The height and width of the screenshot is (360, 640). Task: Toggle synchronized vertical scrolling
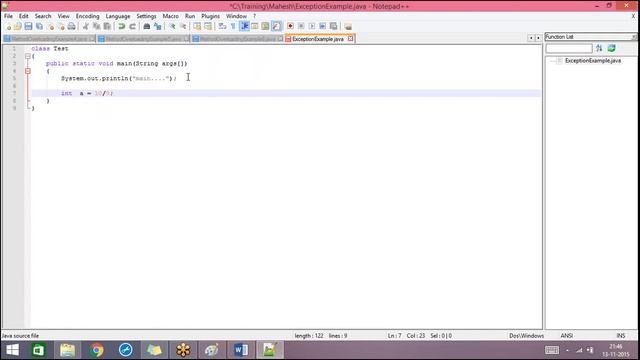(x=197, y=27)
